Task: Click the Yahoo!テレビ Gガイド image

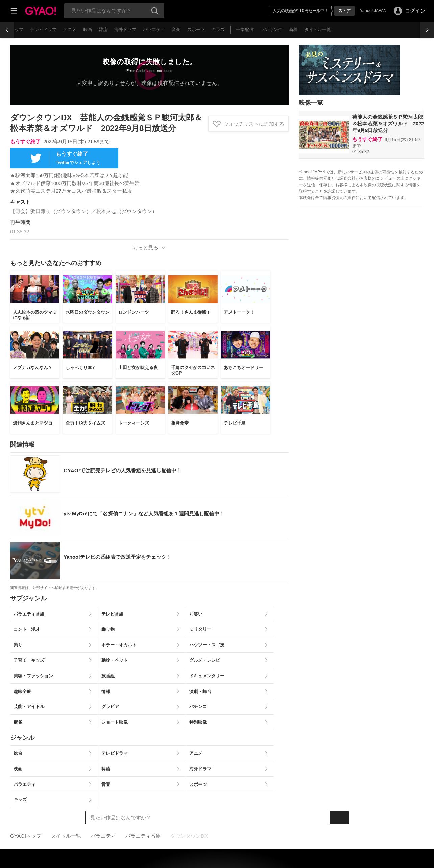Action: tap(35, 560)
